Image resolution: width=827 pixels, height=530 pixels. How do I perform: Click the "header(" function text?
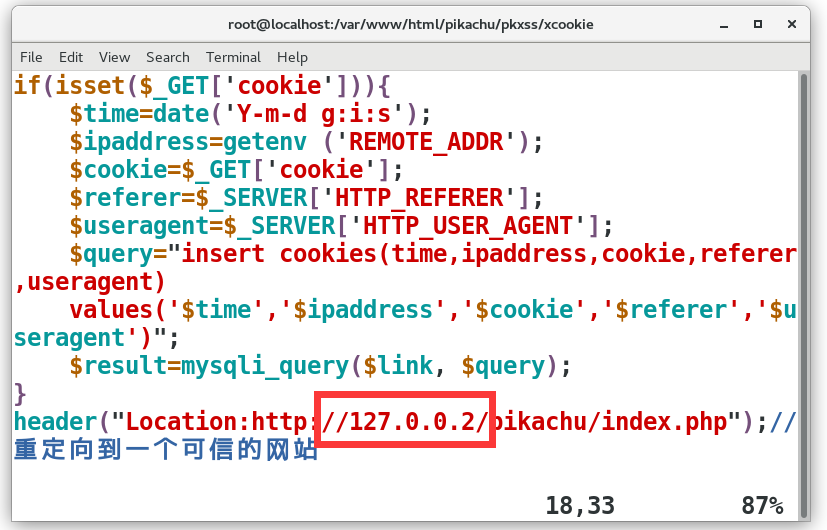click(62, 421)
